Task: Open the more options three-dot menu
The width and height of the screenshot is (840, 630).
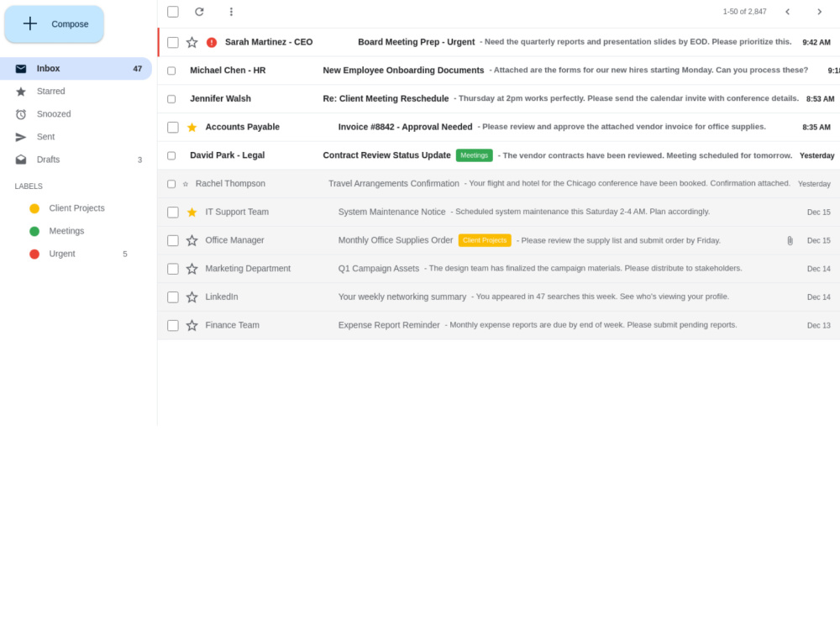Action: [x=231, y=12]
